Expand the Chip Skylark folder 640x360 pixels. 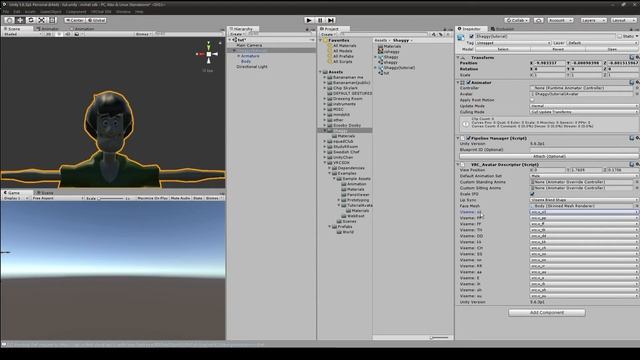[325, 88]
